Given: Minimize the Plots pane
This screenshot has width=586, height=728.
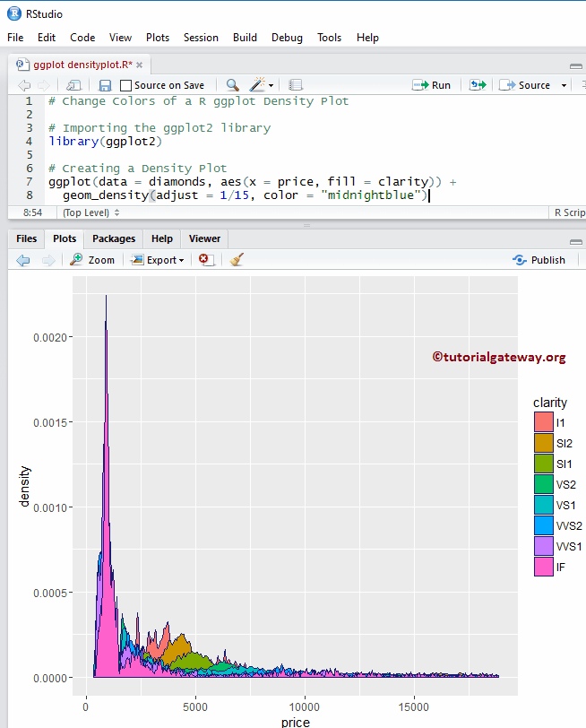Looking at the screenshot, I should click(x=576, y=242).
